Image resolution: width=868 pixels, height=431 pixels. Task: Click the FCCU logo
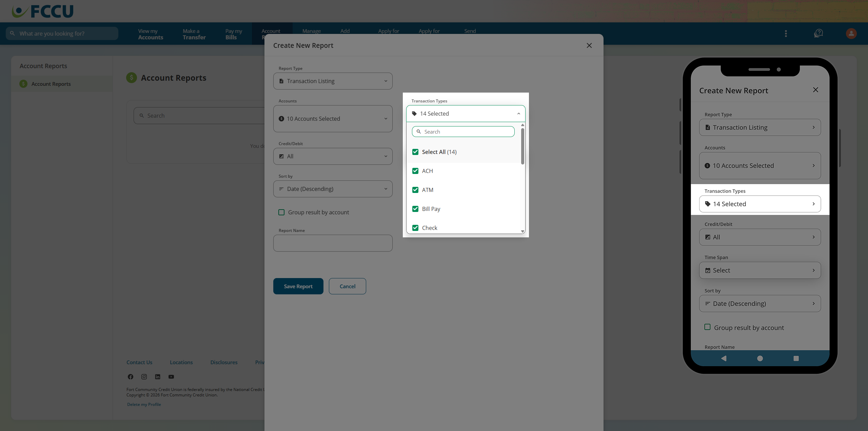point(43,11)
